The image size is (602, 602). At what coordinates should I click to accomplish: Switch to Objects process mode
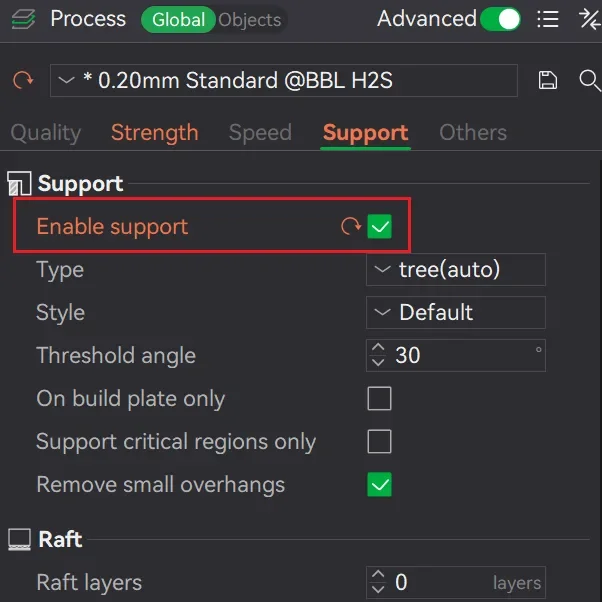(x=250, y=20)
